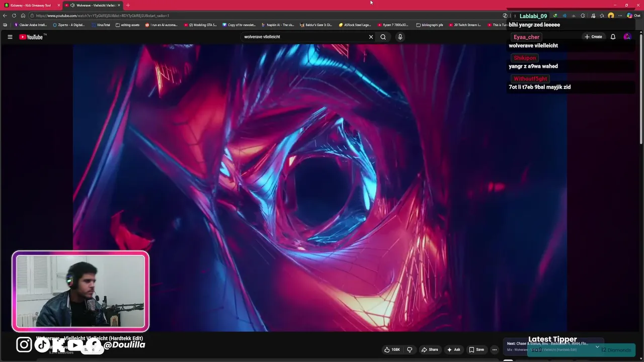Expand the Next mix playlist chevron
644x362 pixels.
click(597, 346)
